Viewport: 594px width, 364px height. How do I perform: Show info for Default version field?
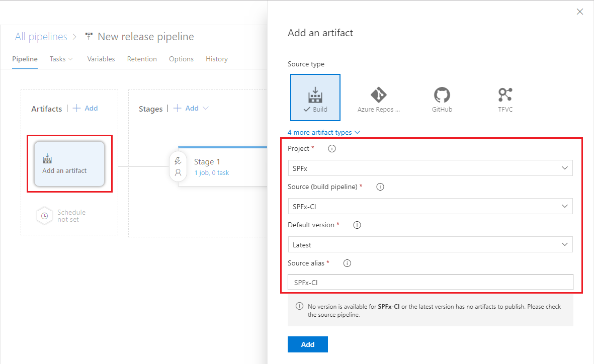click(357, 225)
